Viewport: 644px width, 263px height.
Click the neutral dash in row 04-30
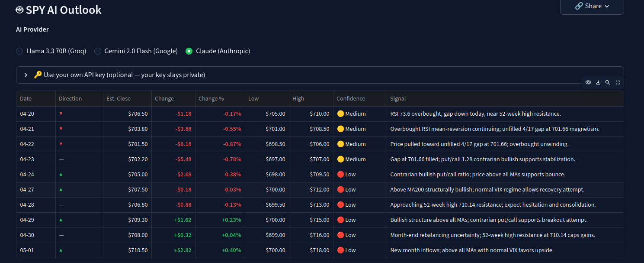click(61, 235)
